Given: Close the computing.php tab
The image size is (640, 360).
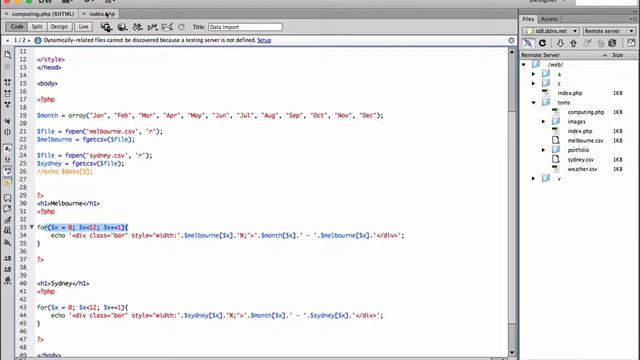Looking at the screenshot, I should tap(6, 14).
